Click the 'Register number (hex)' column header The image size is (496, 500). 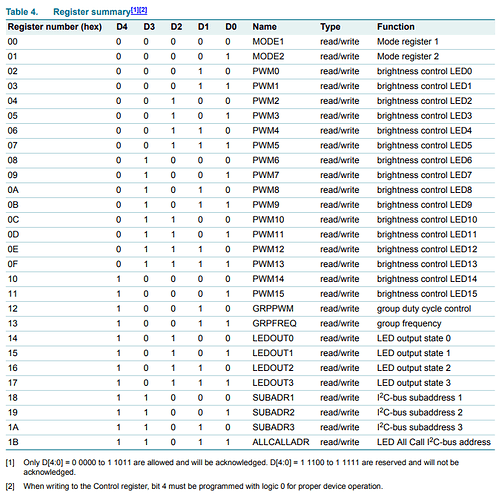pyautogui.click(x=55, y=27)
